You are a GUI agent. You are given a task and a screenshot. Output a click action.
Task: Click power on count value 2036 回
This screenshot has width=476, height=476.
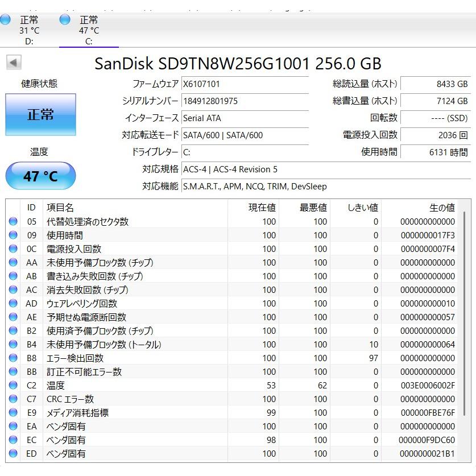[436, 135]
